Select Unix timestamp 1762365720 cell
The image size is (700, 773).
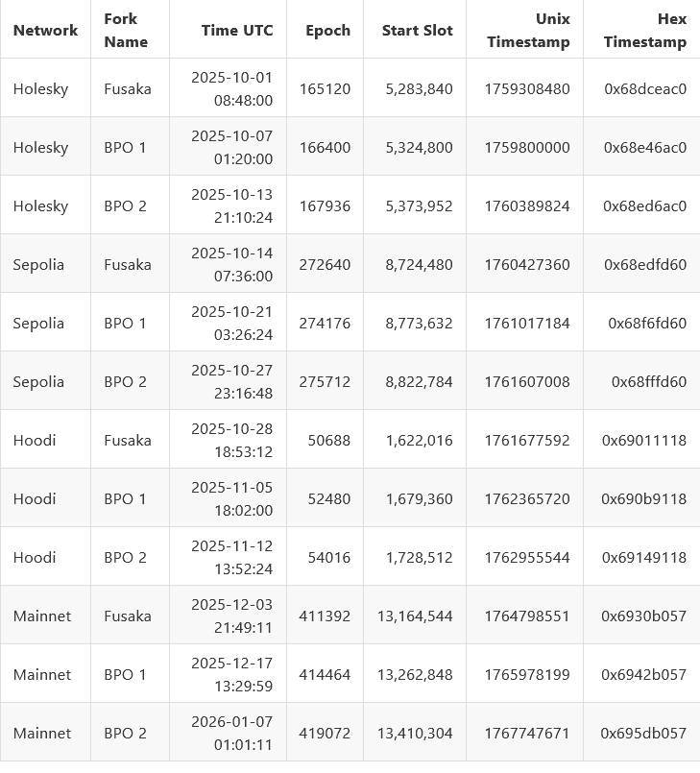[527, 498]
